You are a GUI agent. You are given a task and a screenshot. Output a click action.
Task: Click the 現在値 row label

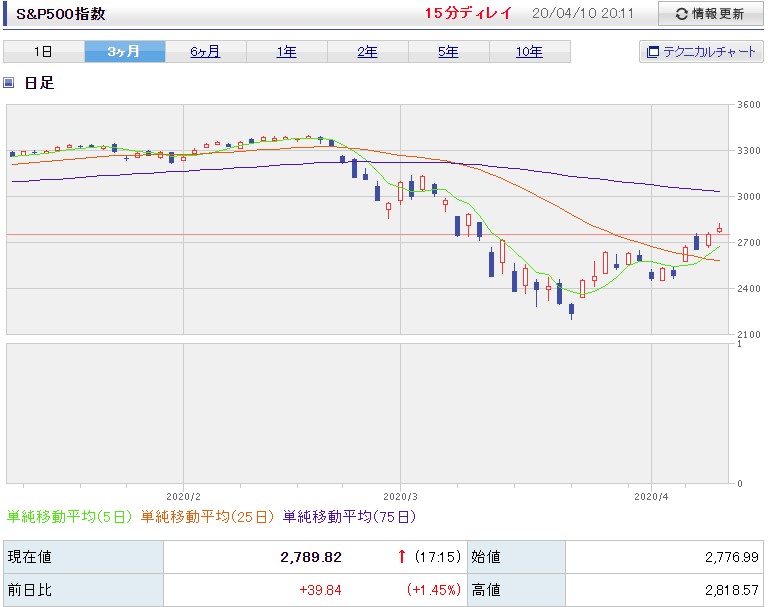[83, 557]
